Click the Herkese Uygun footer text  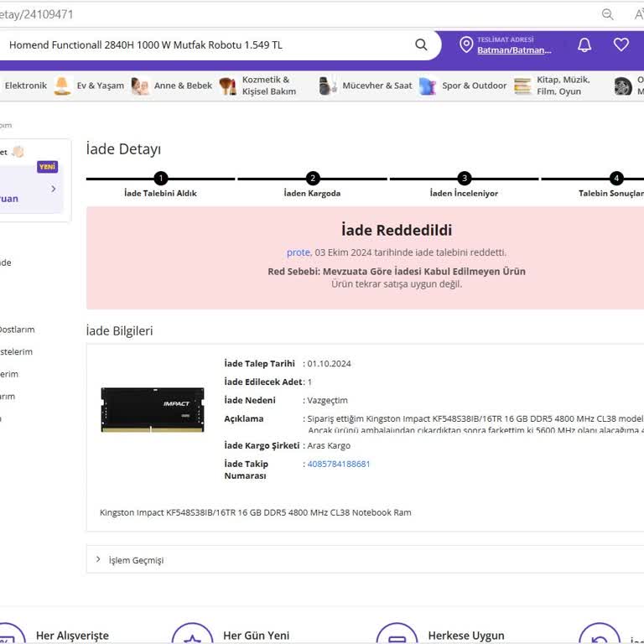(x=466, y=636)
